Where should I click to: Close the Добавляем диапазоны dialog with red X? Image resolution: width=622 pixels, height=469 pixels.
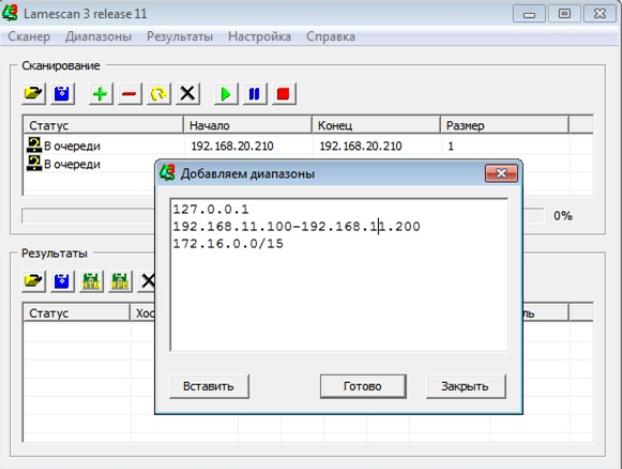[499, 174]
